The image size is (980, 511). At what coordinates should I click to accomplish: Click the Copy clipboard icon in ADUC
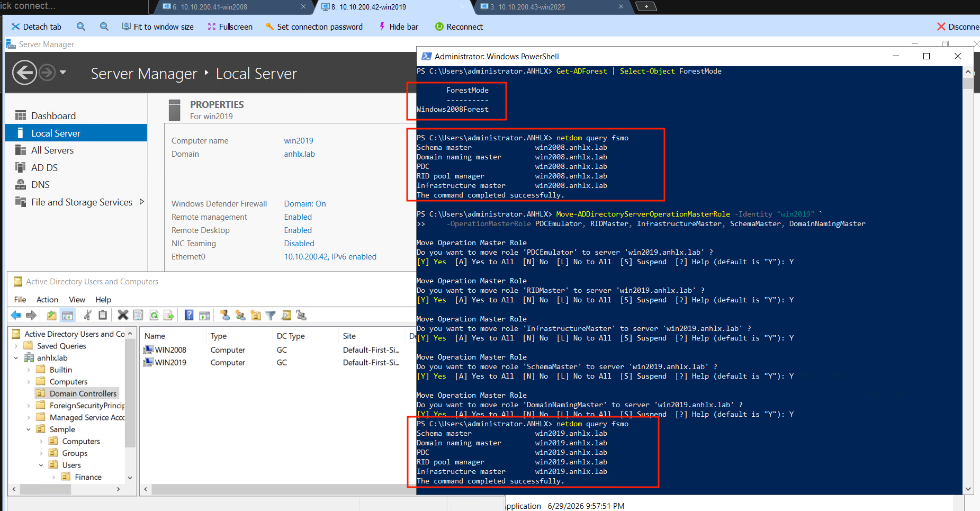[x=103, y=316]
